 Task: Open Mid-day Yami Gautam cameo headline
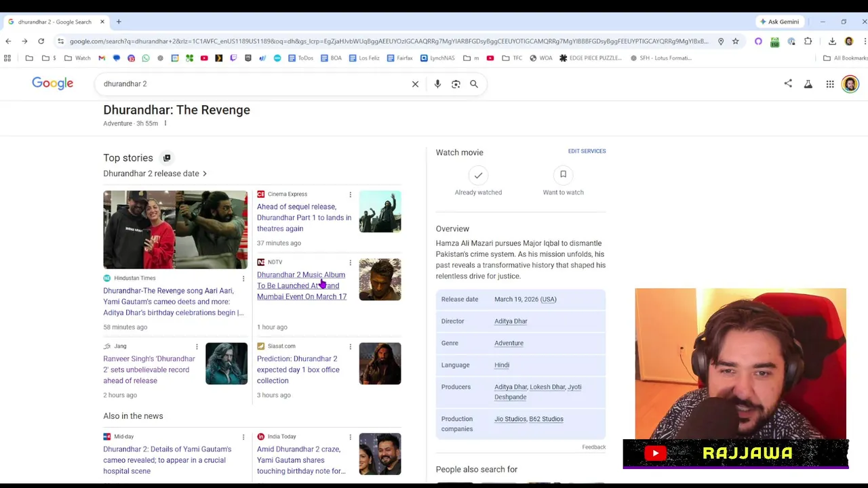pyautogui.click(x=167, y=460)
